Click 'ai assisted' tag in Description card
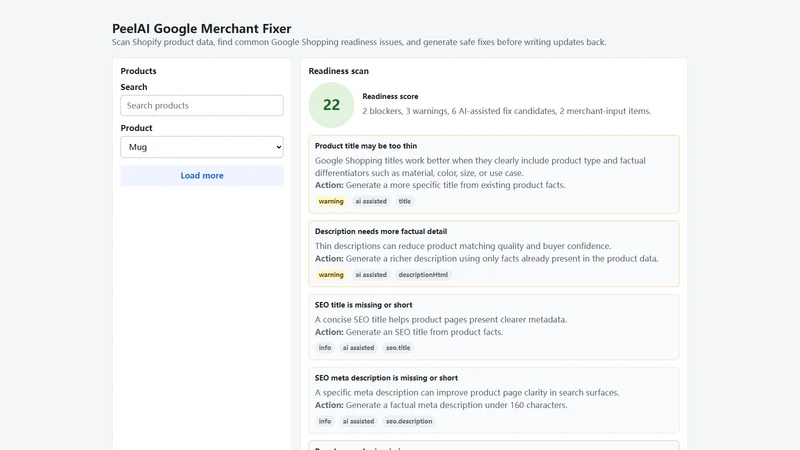The image size is (800, 450). point(371,274)
